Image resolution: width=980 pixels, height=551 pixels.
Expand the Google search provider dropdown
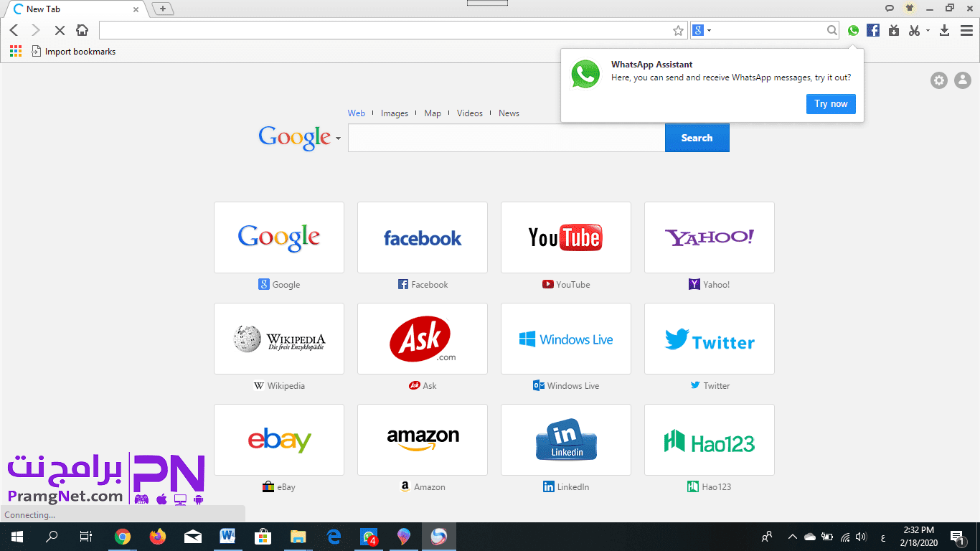click(x=338, y=138)
